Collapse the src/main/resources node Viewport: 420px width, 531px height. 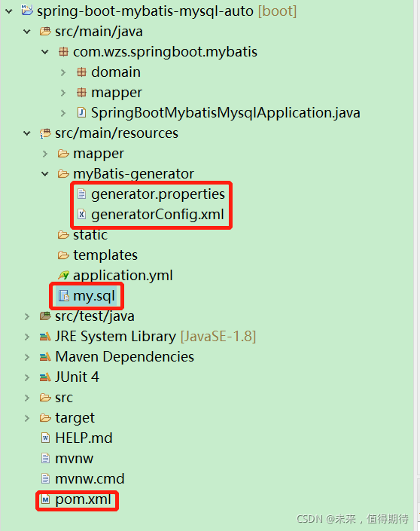point(27,133)
